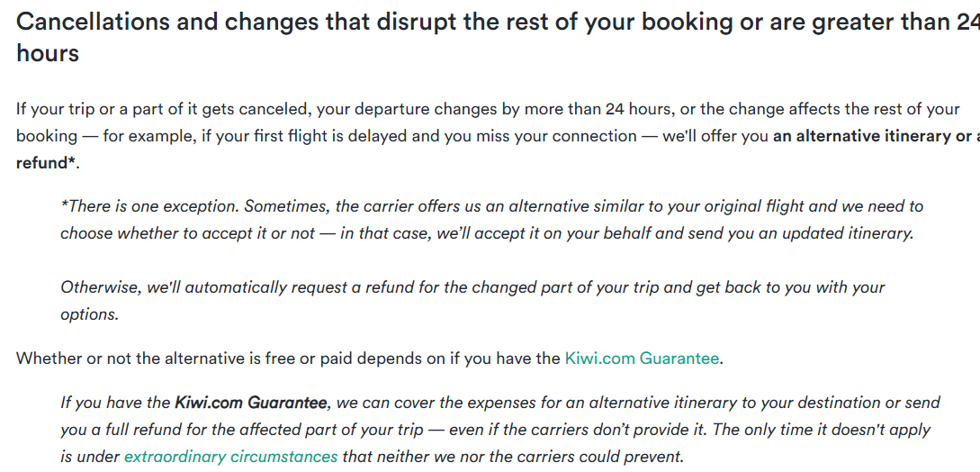Open the green Kiwi.com Guarantee link
The width and height of the screenshot is (980, 472).
click(x=642, y=359)
